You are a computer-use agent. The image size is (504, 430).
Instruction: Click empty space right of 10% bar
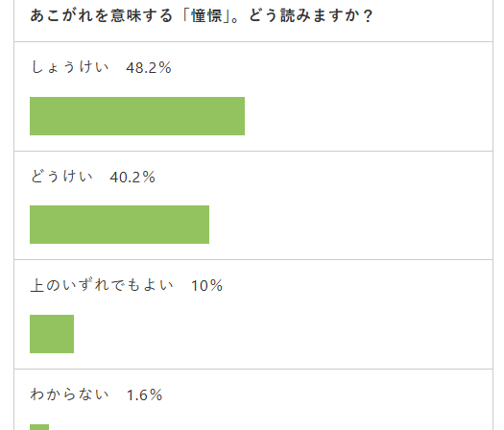point(281,334)
